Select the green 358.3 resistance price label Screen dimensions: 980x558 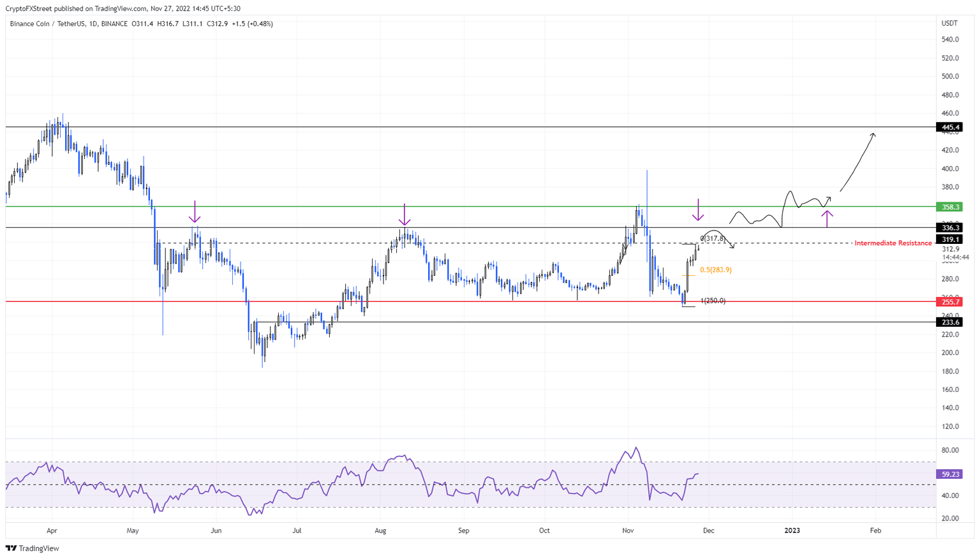coord(951,207)
